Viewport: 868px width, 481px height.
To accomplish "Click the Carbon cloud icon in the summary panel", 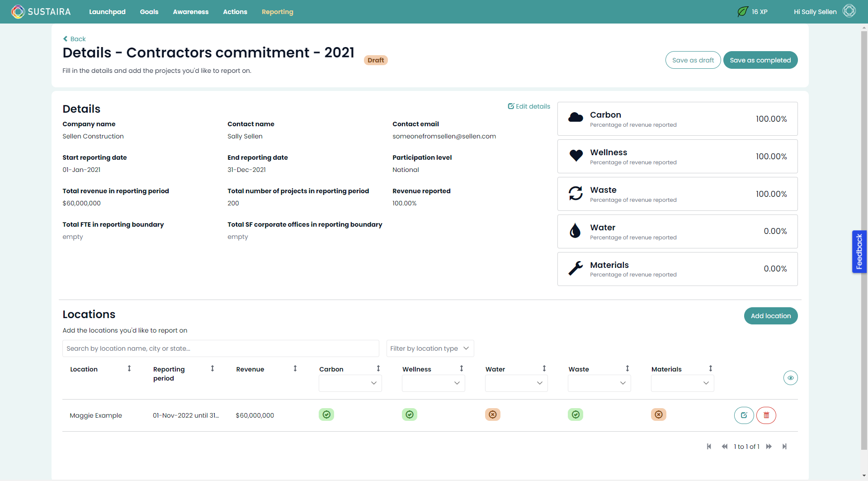I will tap(576, 117).
